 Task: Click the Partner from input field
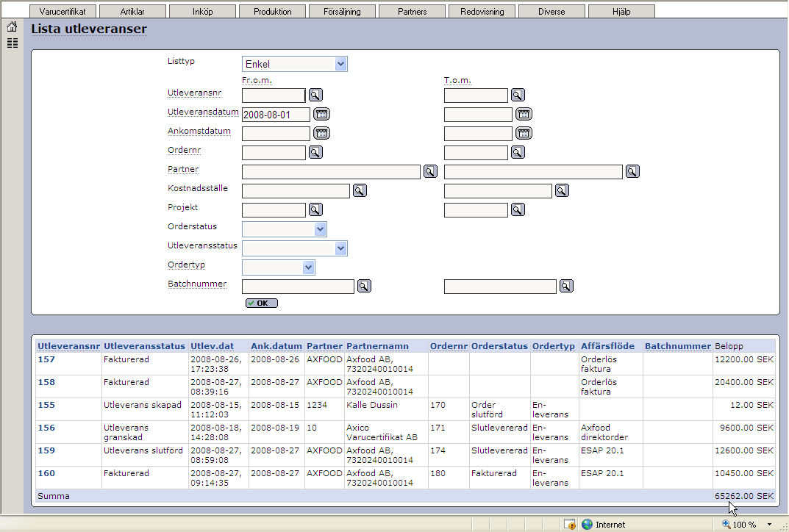pyautogui.click(x=331, y=172)
